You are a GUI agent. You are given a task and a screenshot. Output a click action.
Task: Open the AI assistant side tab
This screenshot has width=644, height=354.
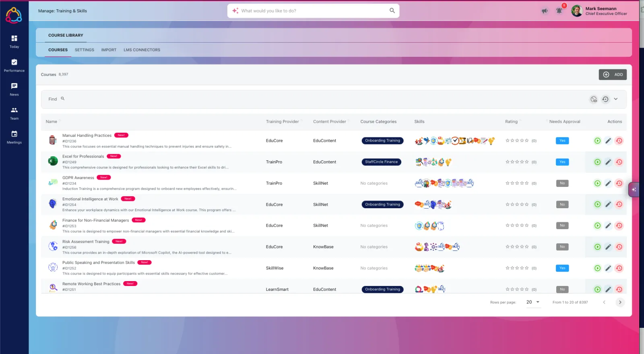point(634,189)
